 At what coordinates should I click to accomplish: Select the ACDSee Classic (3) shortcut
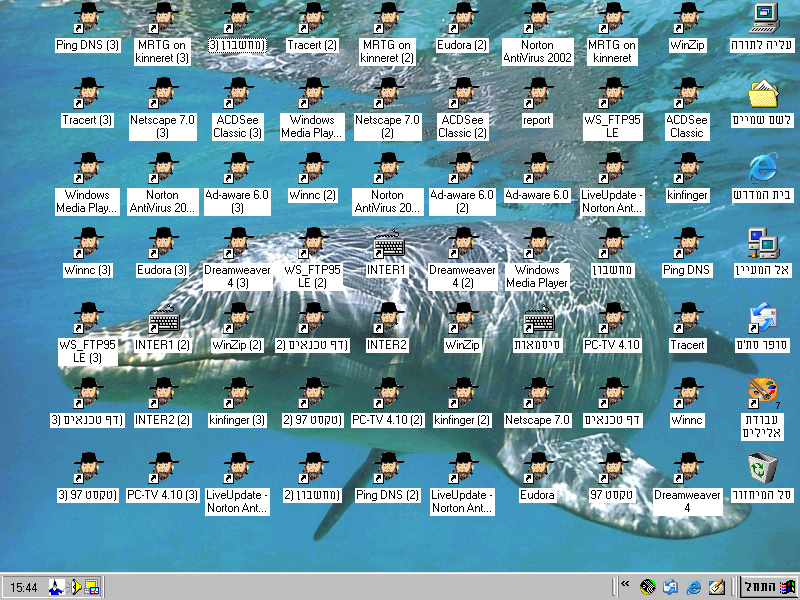coord(238,109)
